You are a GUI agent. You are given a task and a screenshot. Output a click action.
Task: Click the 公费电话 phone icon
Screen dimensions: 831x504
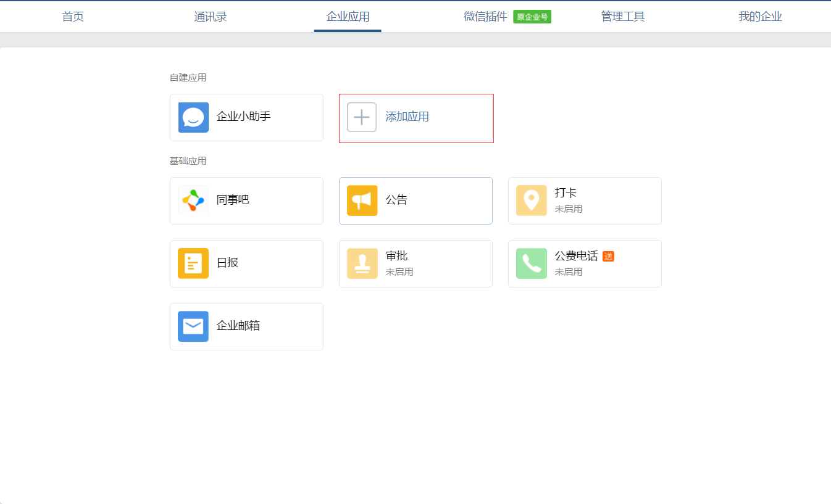pyautogui.click(x=532, y=263)
